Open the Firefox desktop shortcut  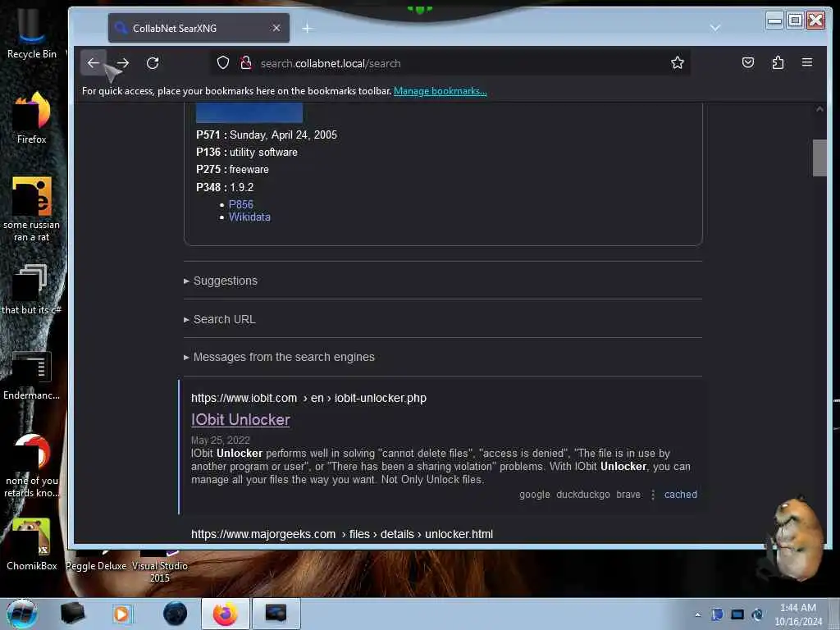tap(32, 117)
